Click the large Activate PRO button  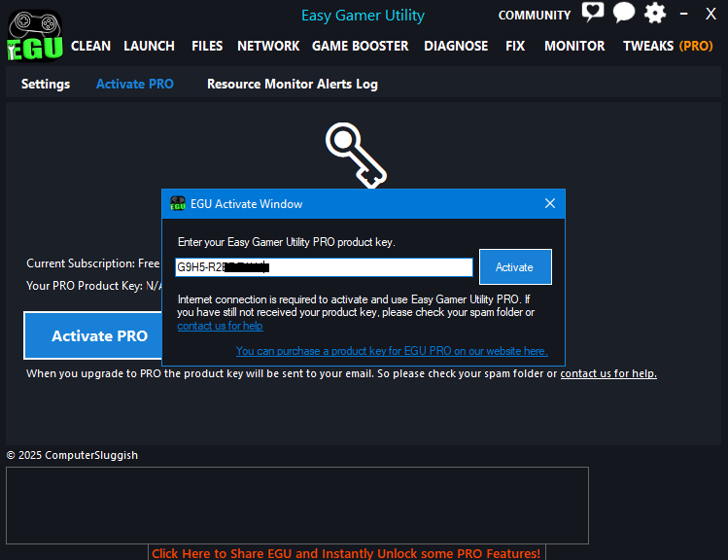(93, 335)
